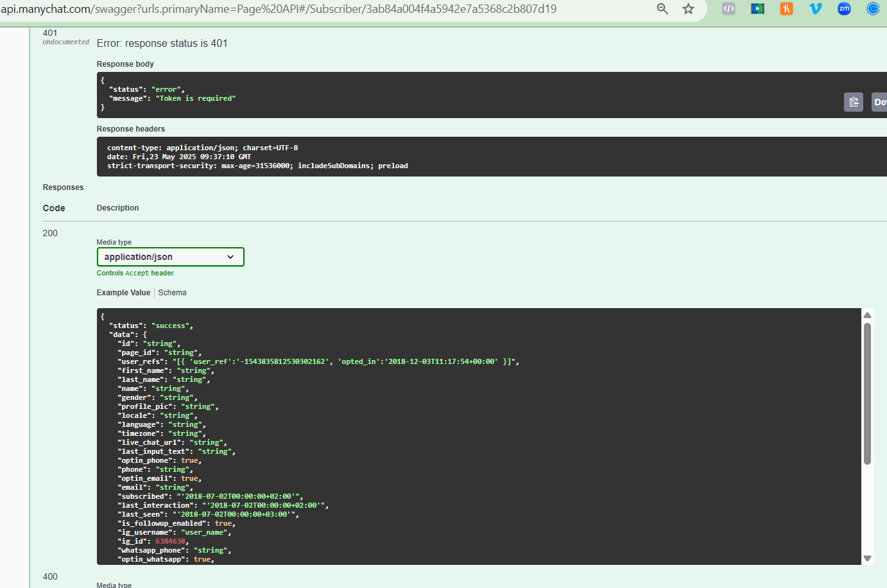Copy response body with clipboard icon

[x=854, y=102]
